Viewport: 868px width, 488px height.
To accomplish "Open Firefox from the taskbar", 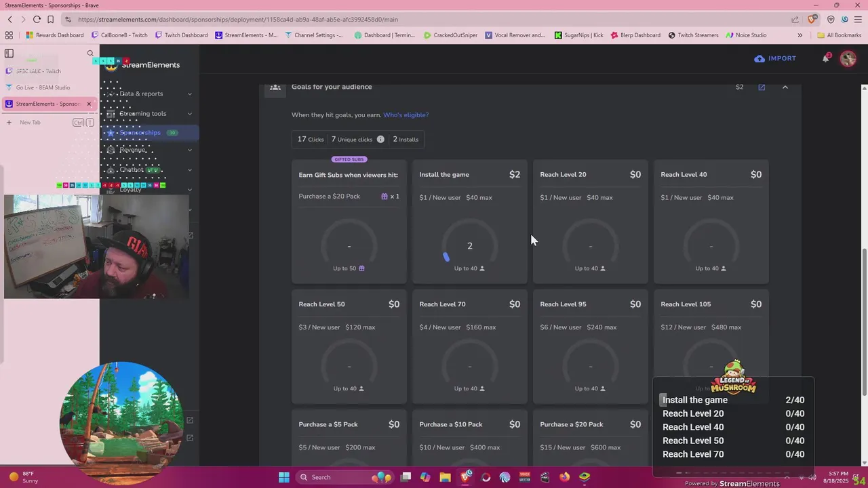I will pos(565,477).
